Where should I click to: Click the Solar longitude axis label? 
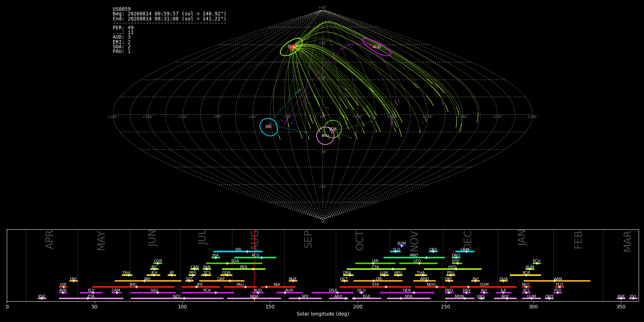[x=323, y=314]
